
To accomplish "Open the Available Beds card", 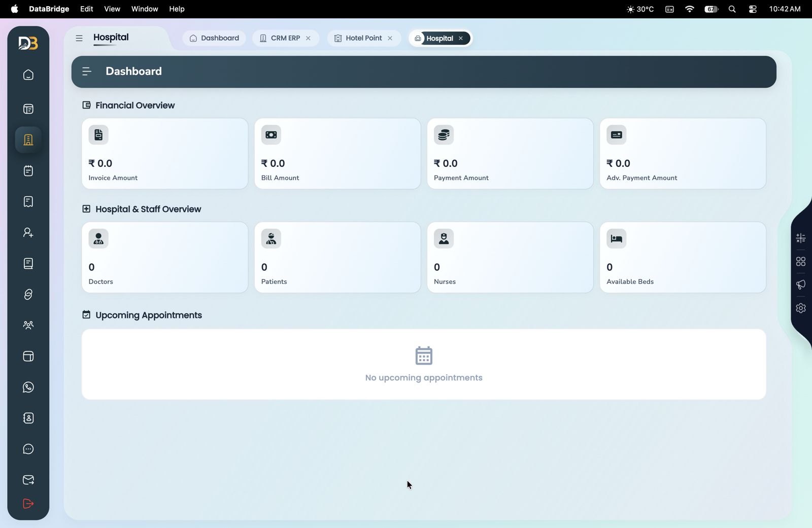I will (x=683, y=257).
